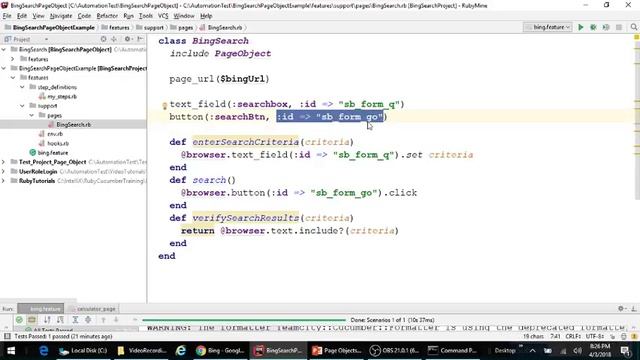Hide the Project tool window with the arrow icon

point(140,39)
